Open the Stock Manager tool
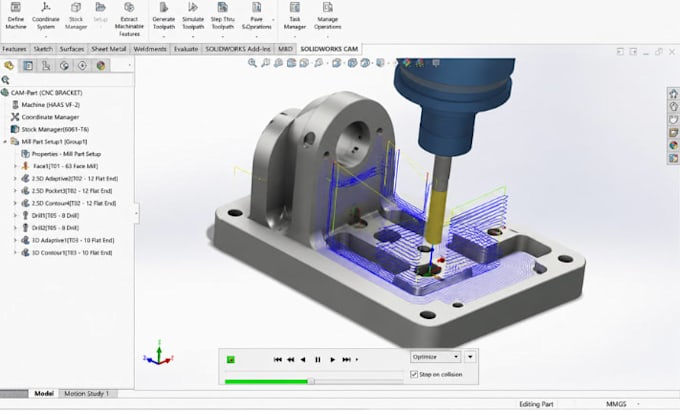680x411 pixels. click(76, 16)
